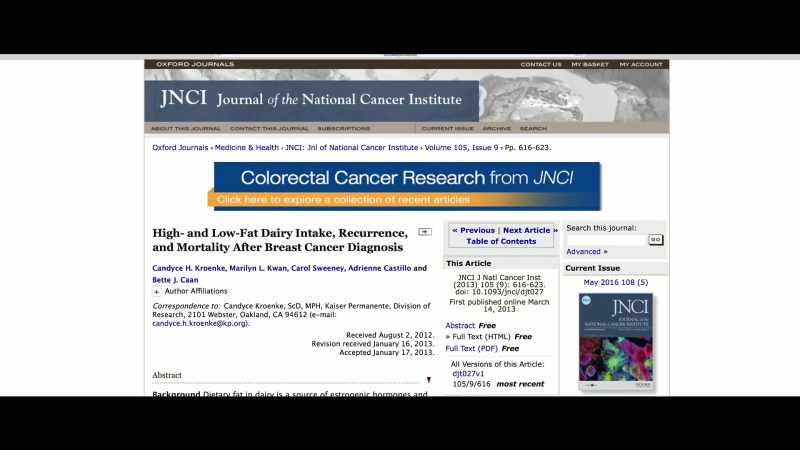
Task: Open the Contact Us link
Action: pyautogui.click(x=541, y=64)
